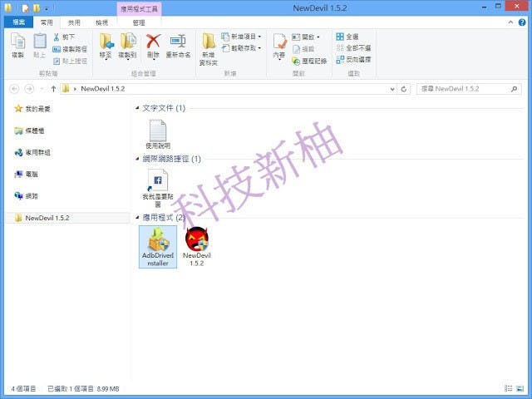Image resolution: width=532 pixels, height=399 pixels.
Task: Open Homegroup in the navigation pane
Action: [x=32, y=153]
